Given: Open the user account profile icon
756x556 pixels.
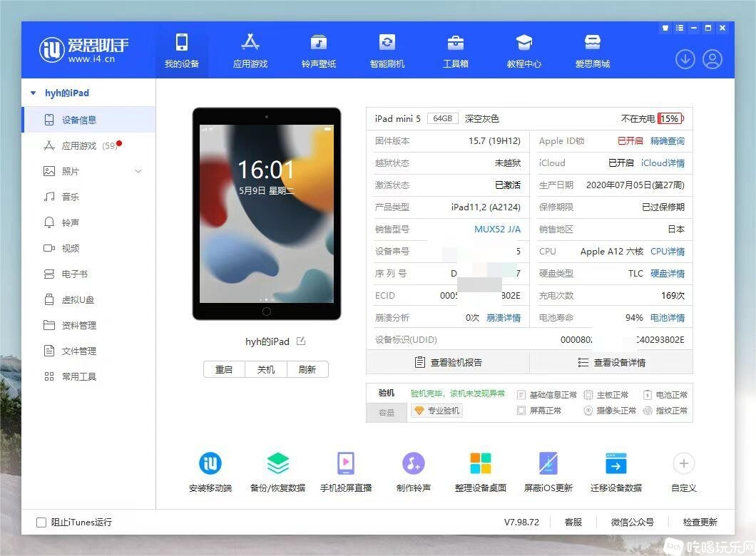Looking at the screenshot, I should pos(712,59).
